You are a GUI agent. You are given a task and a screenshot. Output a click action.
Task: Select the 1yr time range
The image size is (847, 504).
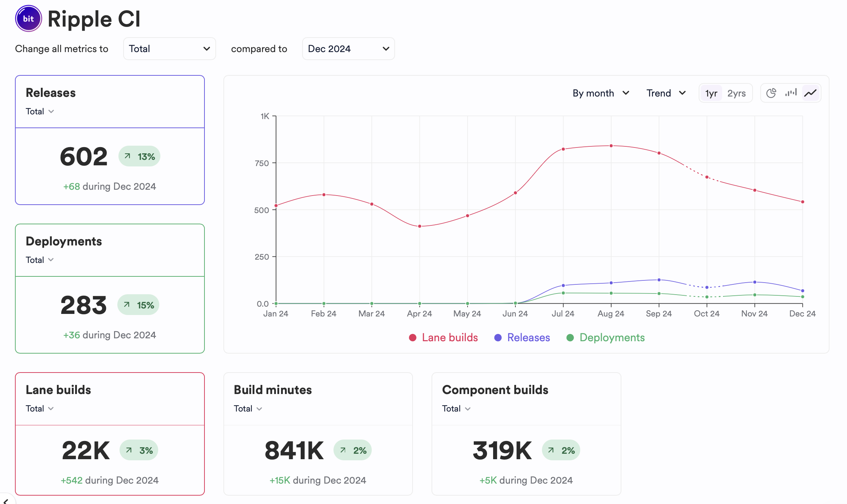pos(711,93)
